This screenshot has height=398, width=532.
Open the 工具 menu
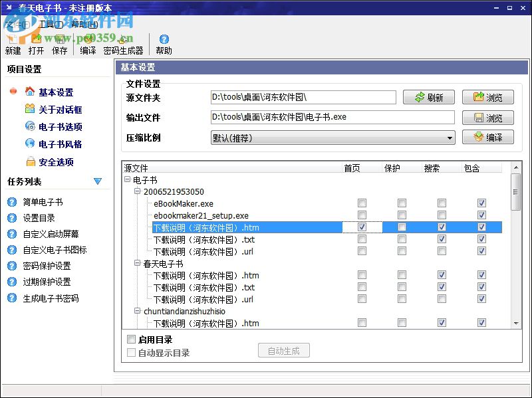click(x=51, y=25)
